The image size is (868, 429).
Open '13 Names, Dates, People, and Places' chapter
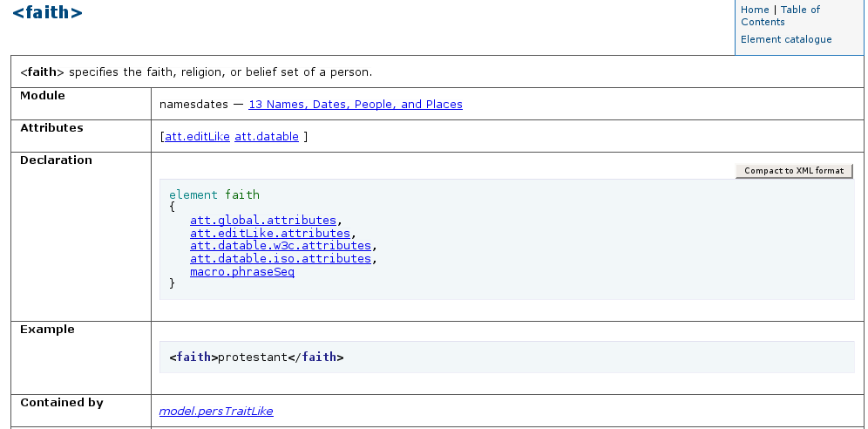(355, 105)
